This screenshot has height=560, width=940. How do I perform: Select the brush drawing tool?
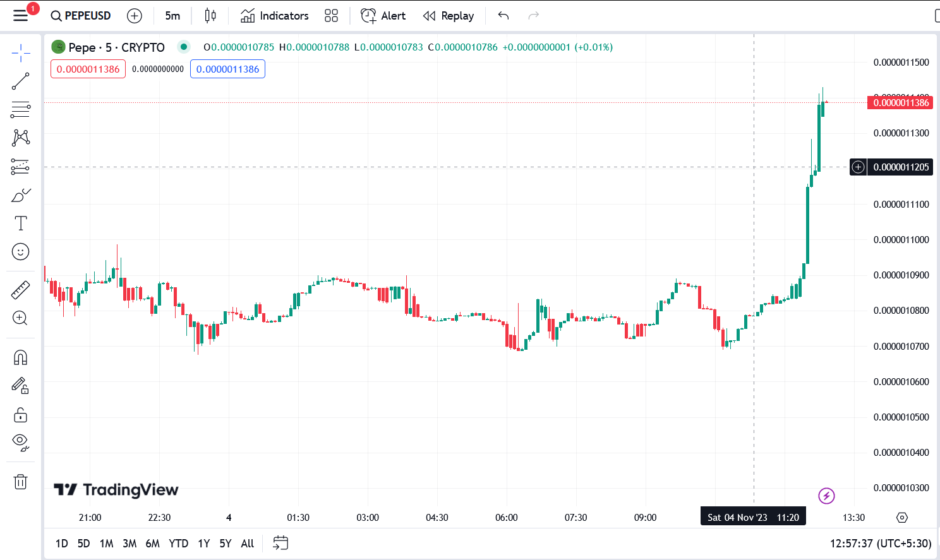(20, 195)
